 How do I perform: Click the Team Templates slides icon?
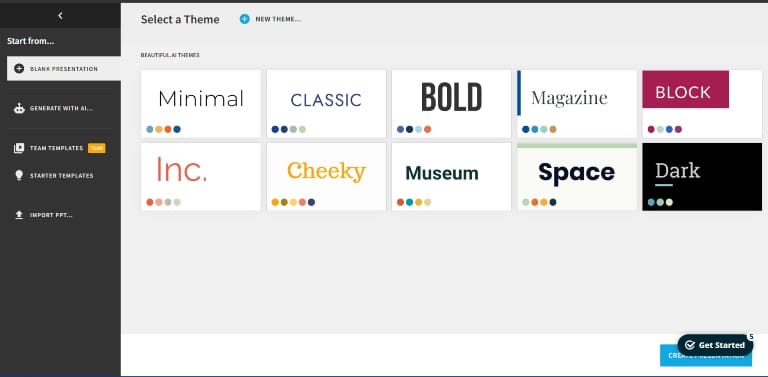[x=19, y=148]
